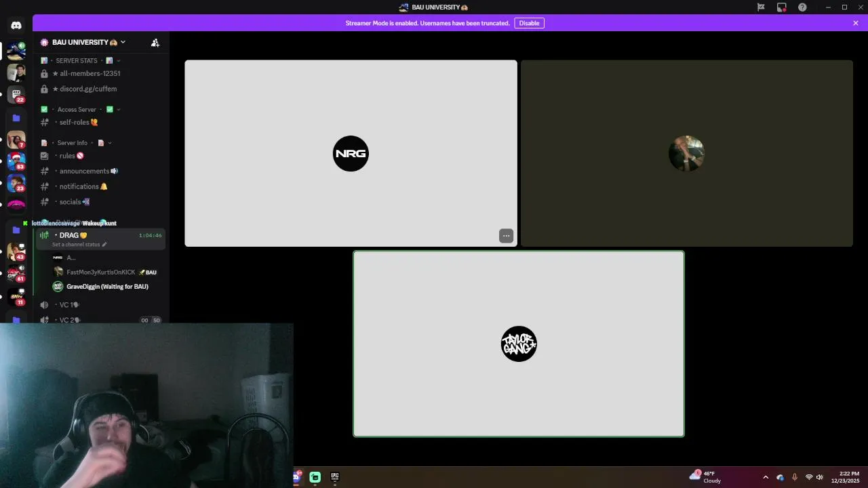
Task: Open the green app icon in taskbar
Action: coord(315,477)
